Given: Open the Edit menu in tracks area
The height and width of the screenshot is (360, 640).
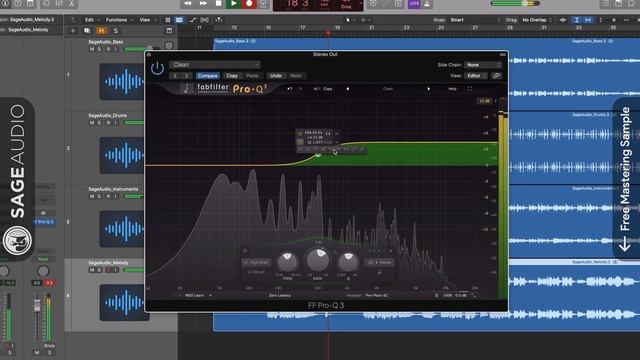Looking at the screenshot, I should 89,20.
